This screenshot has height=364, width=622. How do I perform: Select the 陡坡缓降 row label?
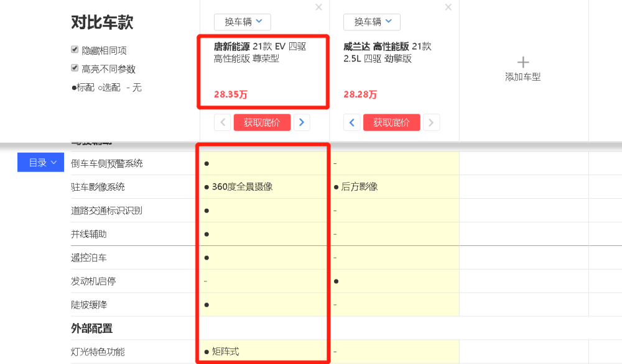(x=89, y=305)
